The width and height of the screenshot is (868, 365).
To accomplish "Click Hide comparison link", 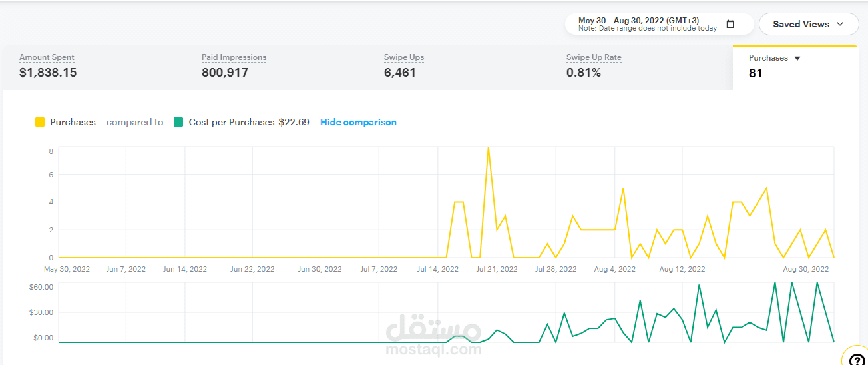I will (x=358, y=122).
